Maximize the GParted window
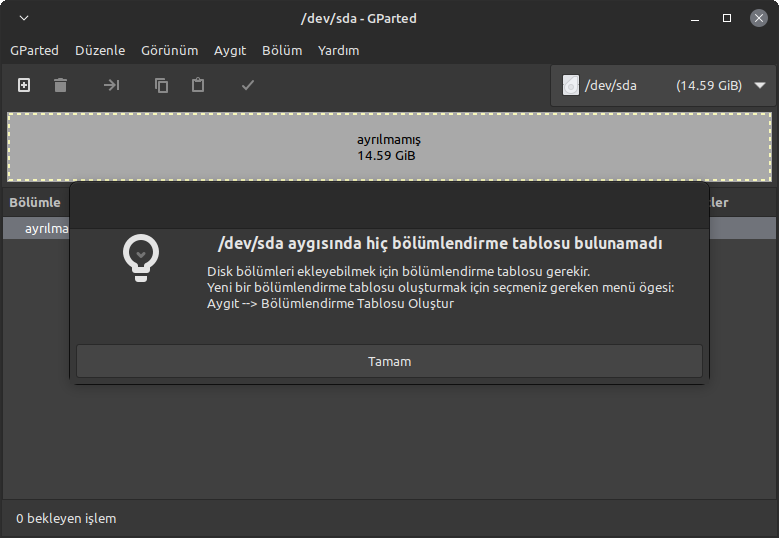Viewport: 779px width, 538px height. coord(727,18)
